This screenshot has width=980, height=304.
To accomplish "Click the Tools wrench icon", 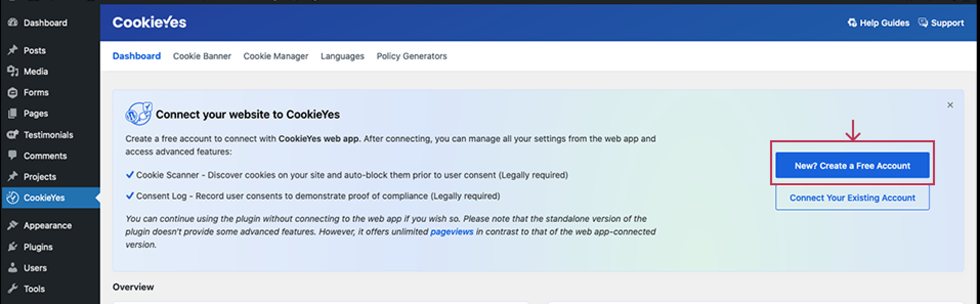I will coord(13,289).
